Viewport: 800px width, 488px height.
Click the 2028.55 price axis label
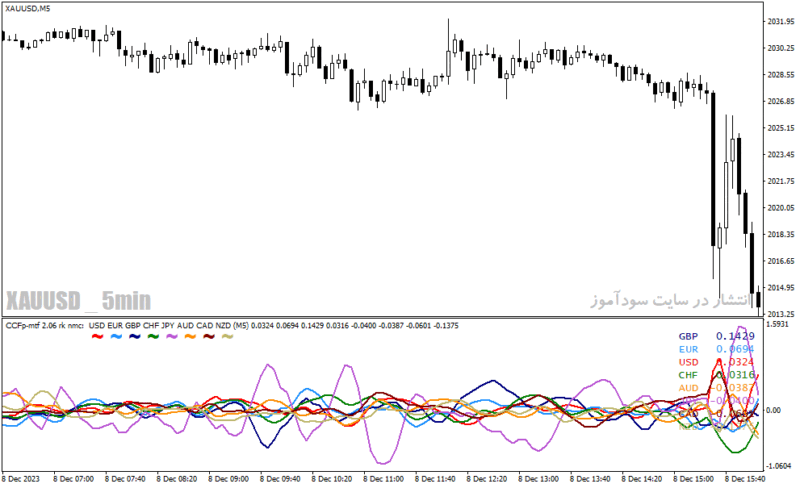(781, 75)
